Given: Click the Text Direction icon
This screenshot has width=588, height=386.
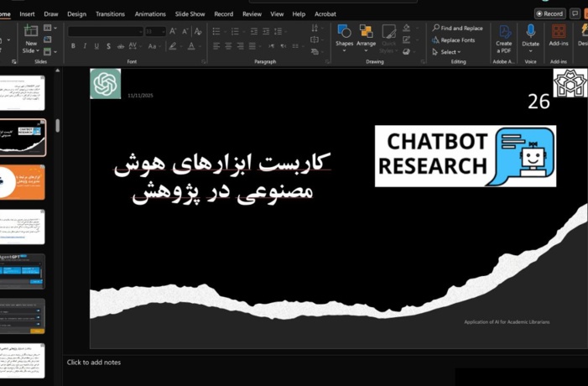Looking at the screenshot, I should point(315,28).
